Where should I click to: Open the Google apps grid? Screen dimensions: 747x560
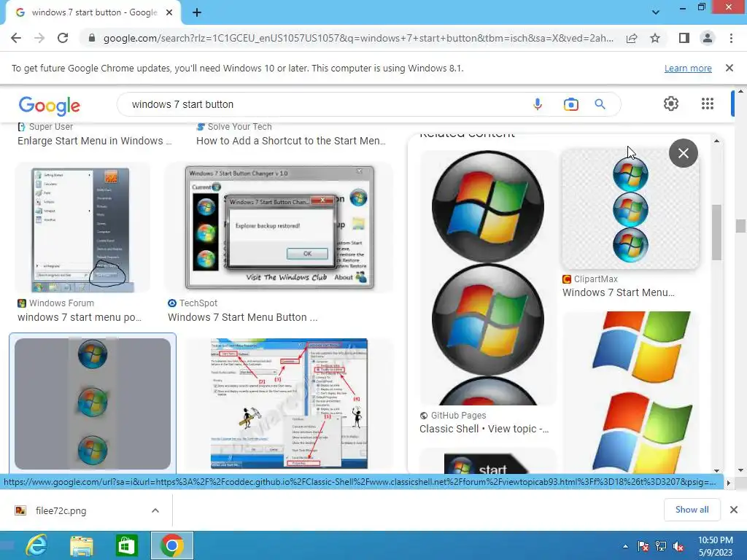[x=708, y=104]
